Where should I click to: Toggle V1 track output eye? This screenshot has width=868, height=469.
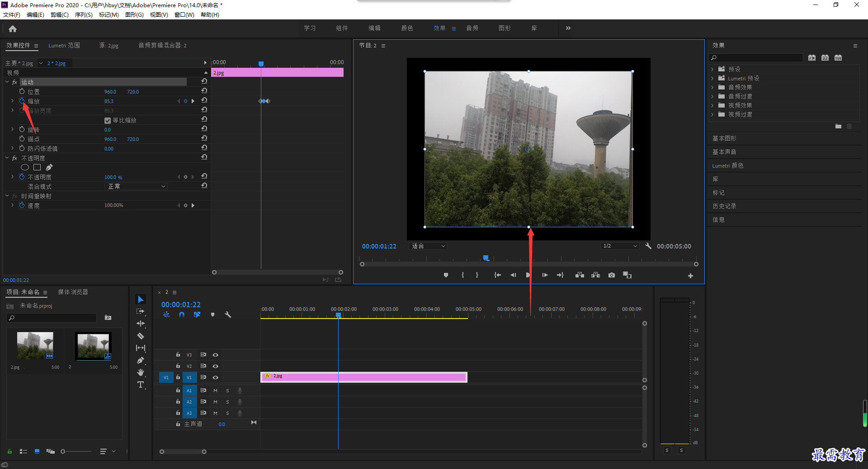(216, 377)
